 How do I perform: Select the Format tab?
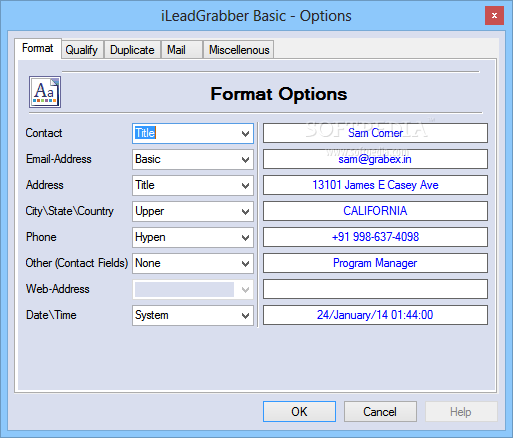pos(38,49)
